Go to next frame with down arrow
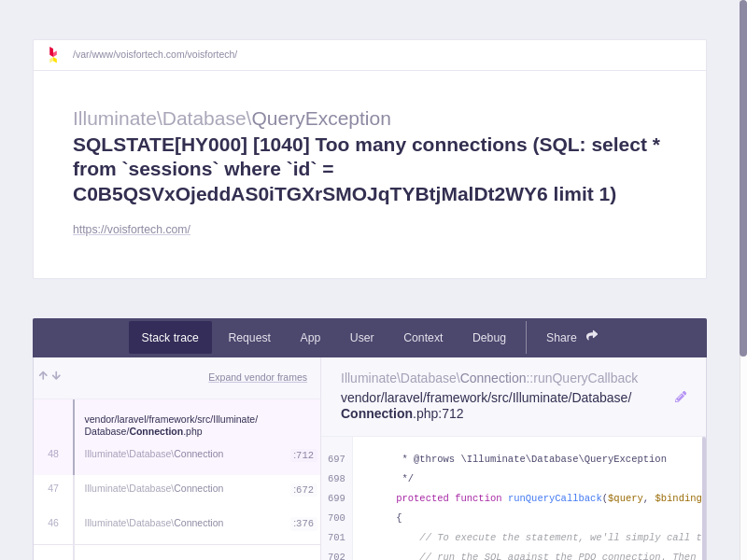Viewport: 747px width, 560px height. (x=56, y=375)
